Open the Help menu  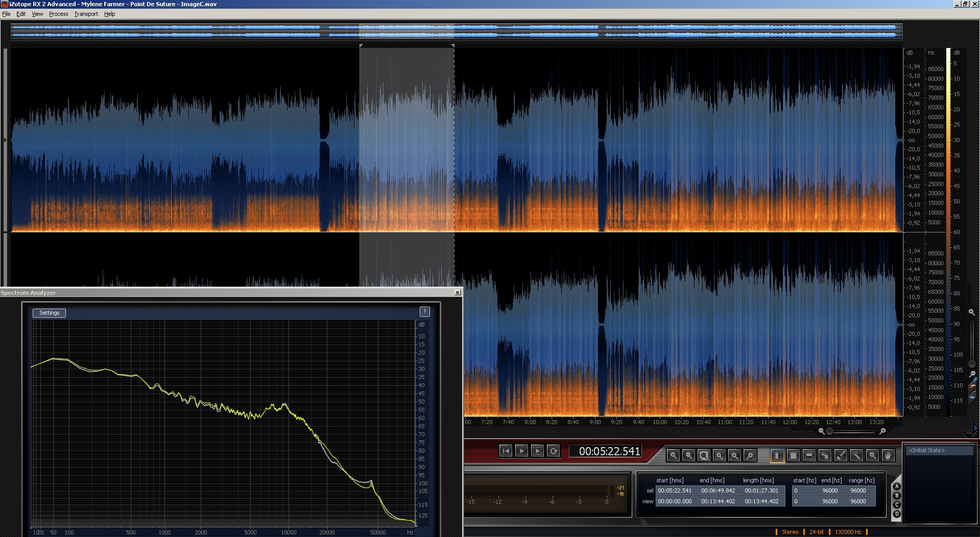(x=110, y=14)
